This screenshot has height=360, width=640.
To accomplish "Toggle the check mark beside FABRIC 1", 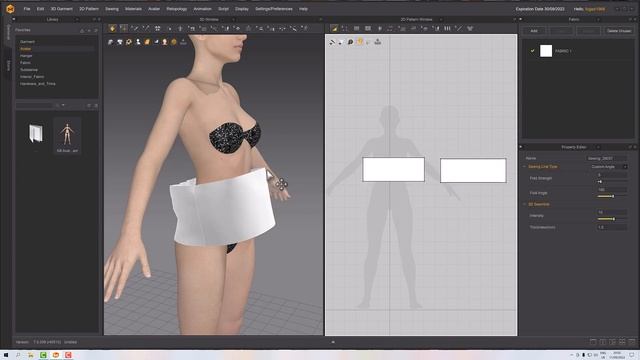I will pos(532,51).
